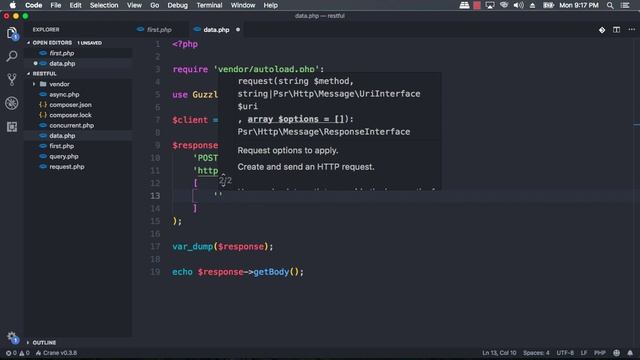Open the Go menu
640x360 pixels.
154,5
